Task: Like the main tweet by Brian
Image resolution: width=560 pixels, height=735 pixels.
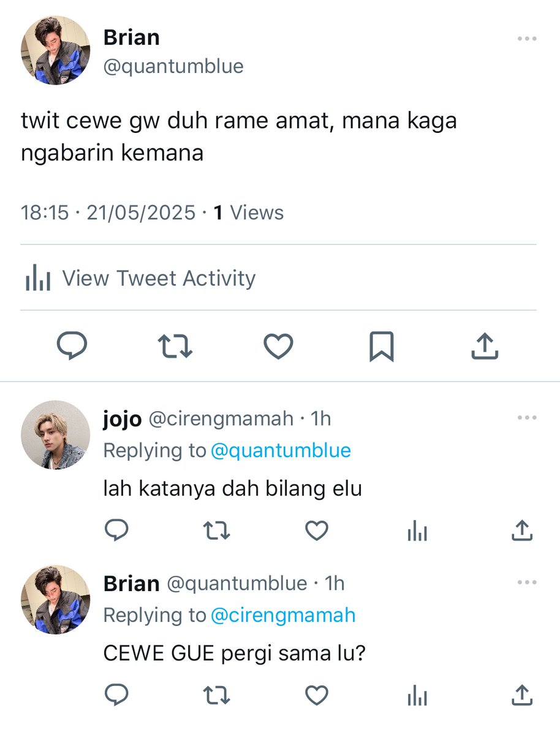Action: tap(278, 346)
